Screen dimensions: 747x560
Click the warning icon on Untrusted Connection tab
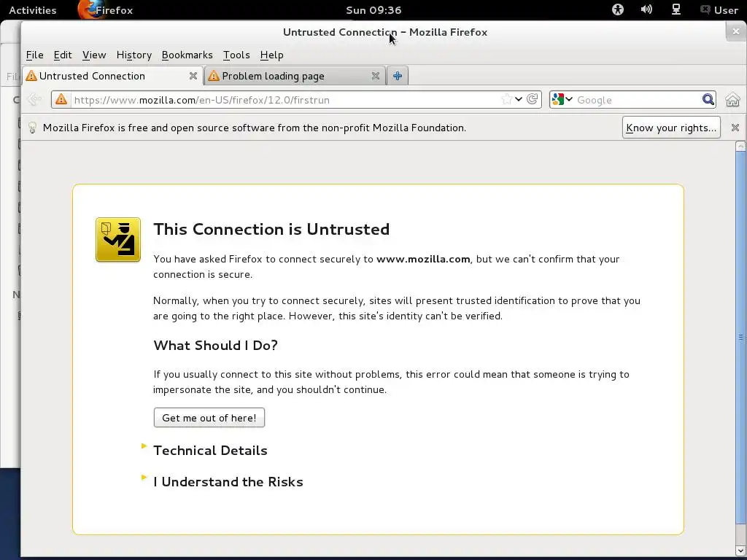[x=31, y=76]
